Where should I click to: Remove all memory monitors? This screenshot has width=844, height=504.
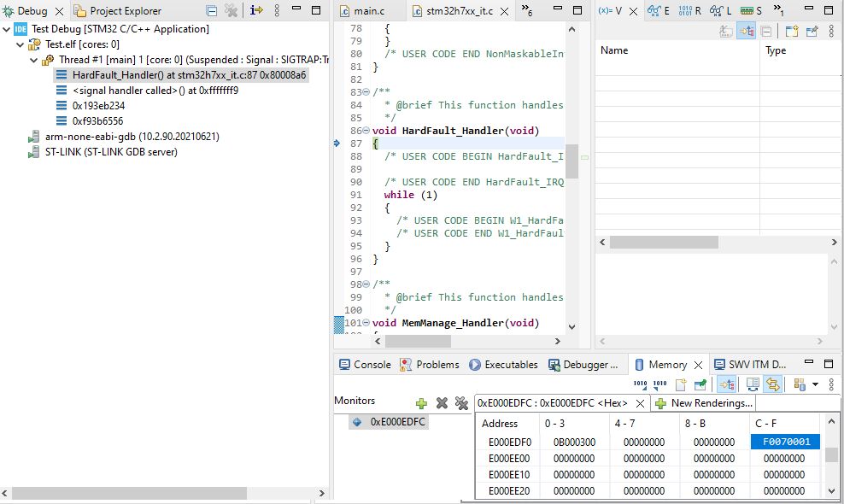tap(461, 402)
